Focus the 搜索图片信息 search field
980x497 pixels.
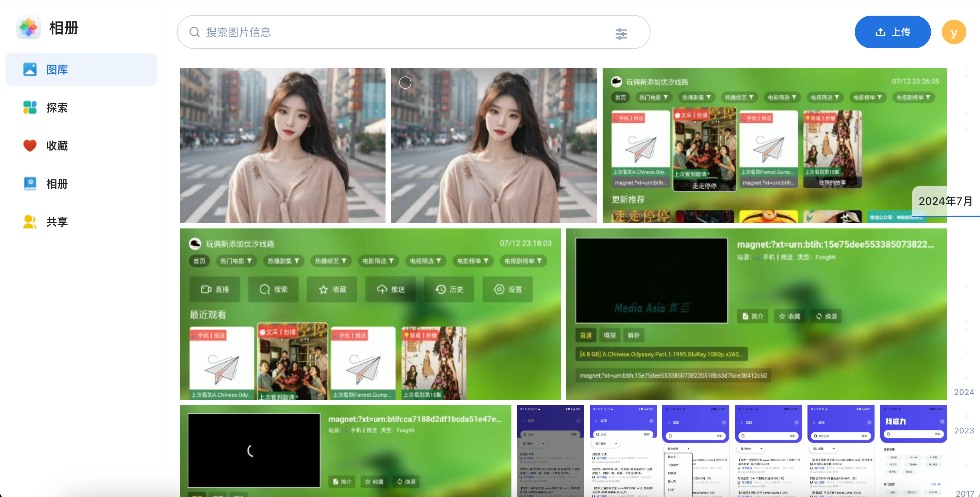point(413,32)
